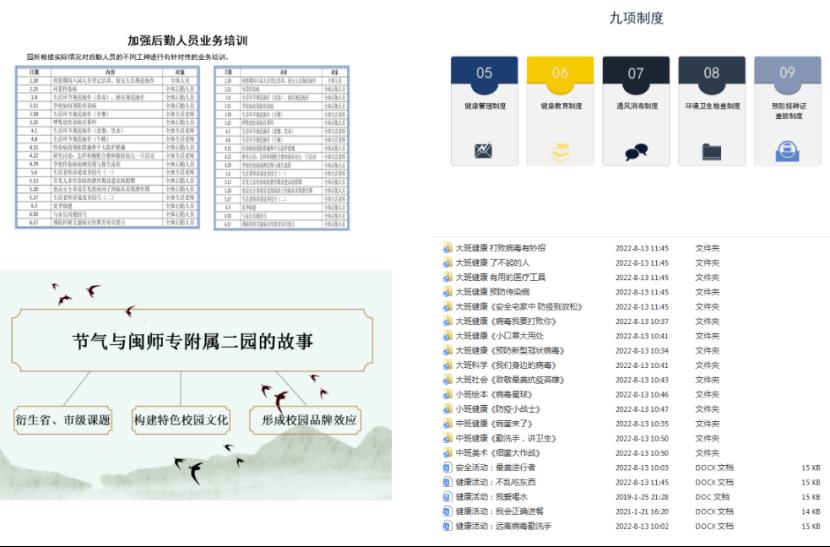Select the yellow 06 card header
The height and width of the screenshot is (547, 830).
560,72
